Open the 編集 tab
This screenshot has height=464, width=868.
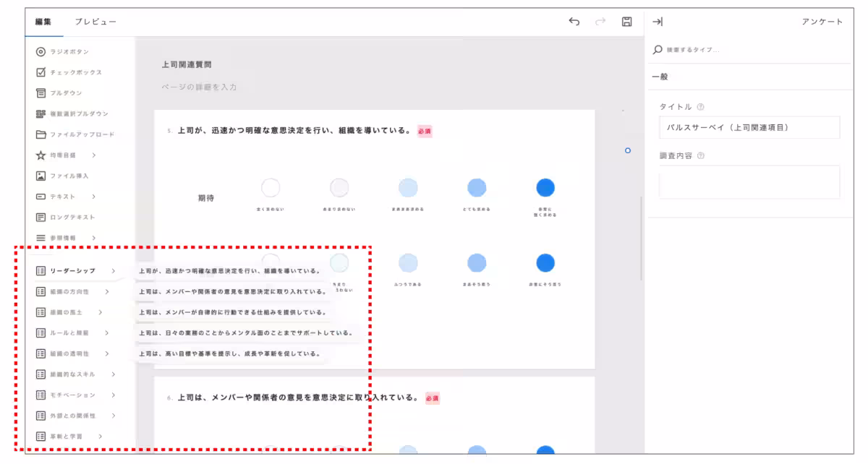43,22
